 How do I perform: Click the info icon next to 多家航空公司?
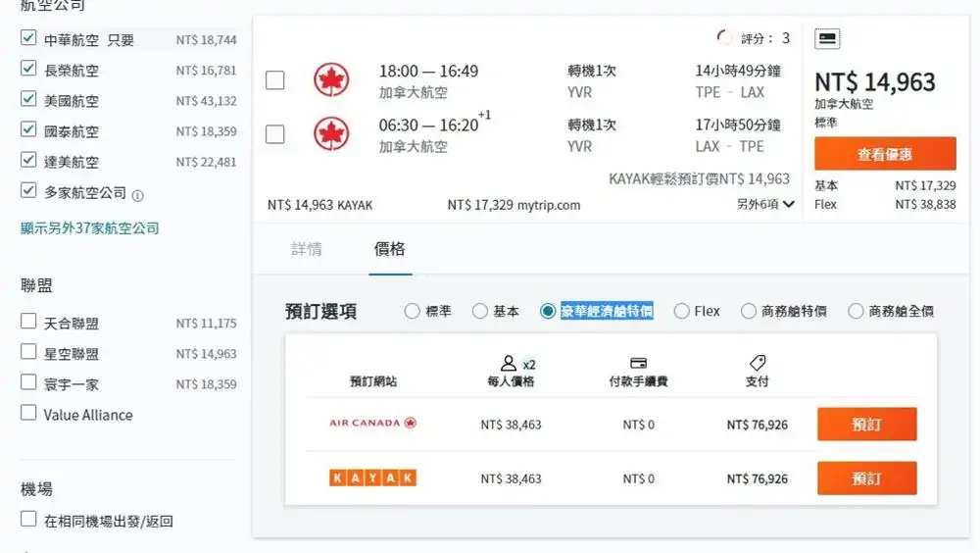pos(137,196)
